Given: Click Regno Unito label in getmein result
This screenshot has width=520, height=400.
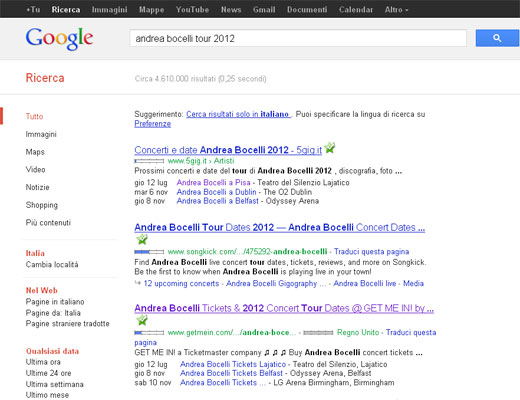Looking at the screenshot, I should (x=358, y=333).
